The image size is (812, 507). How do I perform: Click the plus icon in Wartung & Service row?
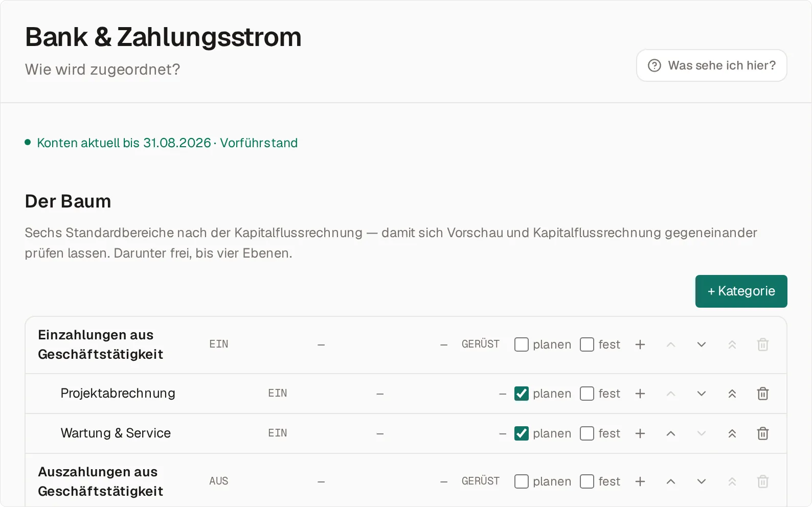[x=640, y=433]
